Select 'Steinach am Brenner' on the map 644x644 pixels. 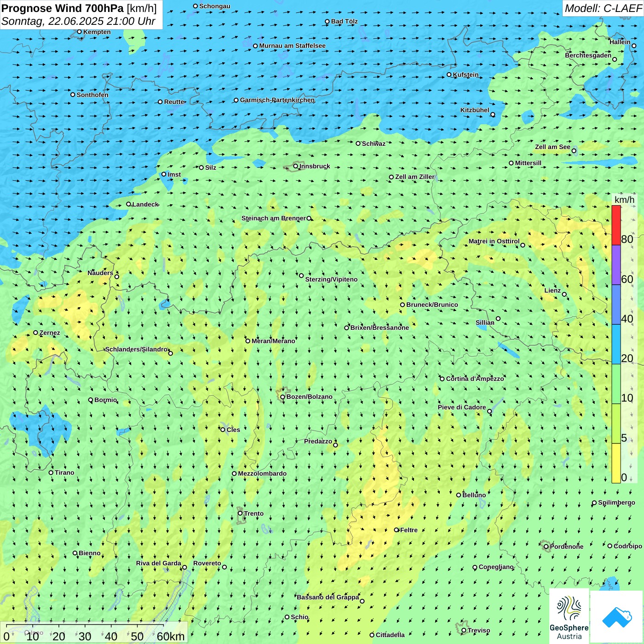(273, 218)
